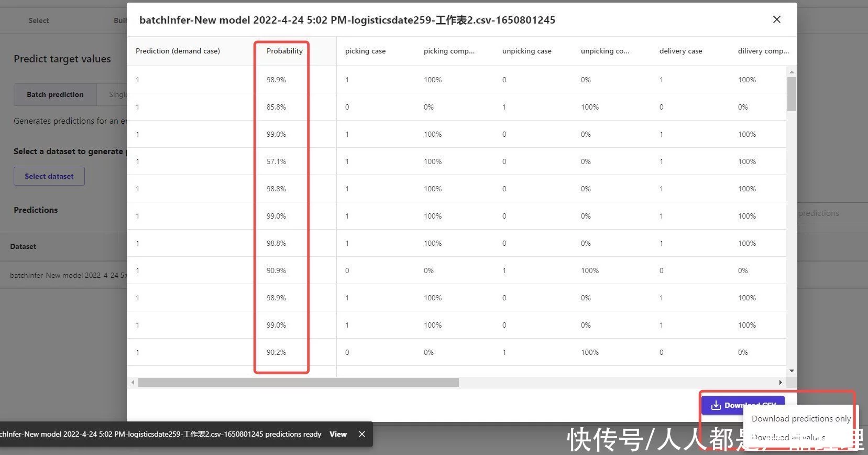Screen dimensions: 868x455
Task: Click the picking comp... column header
Action: coord(449,51)
